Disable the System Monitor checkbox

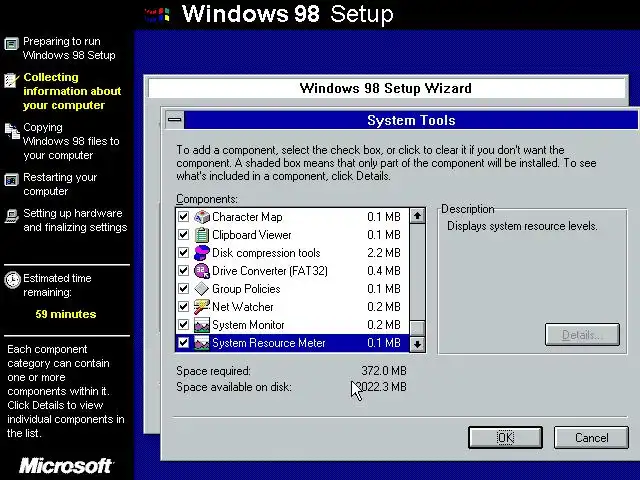coord(184,325)
